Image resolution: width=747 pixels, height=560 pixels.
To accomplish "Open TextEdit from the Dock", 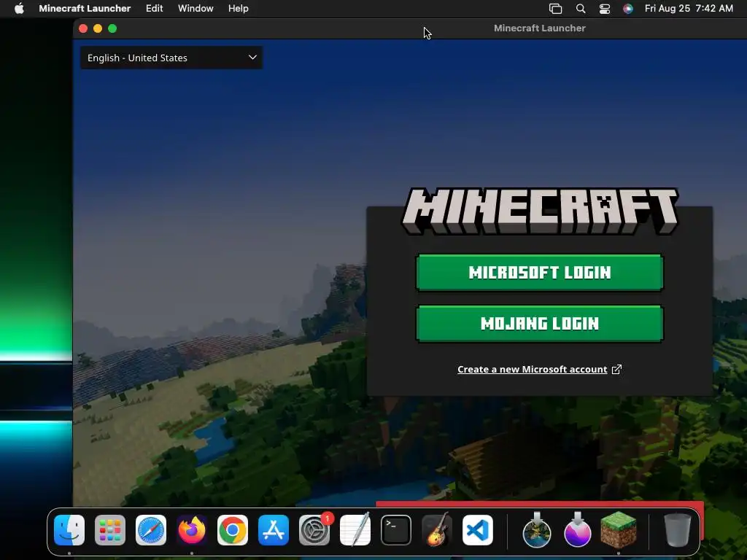I will click(355, 530).
